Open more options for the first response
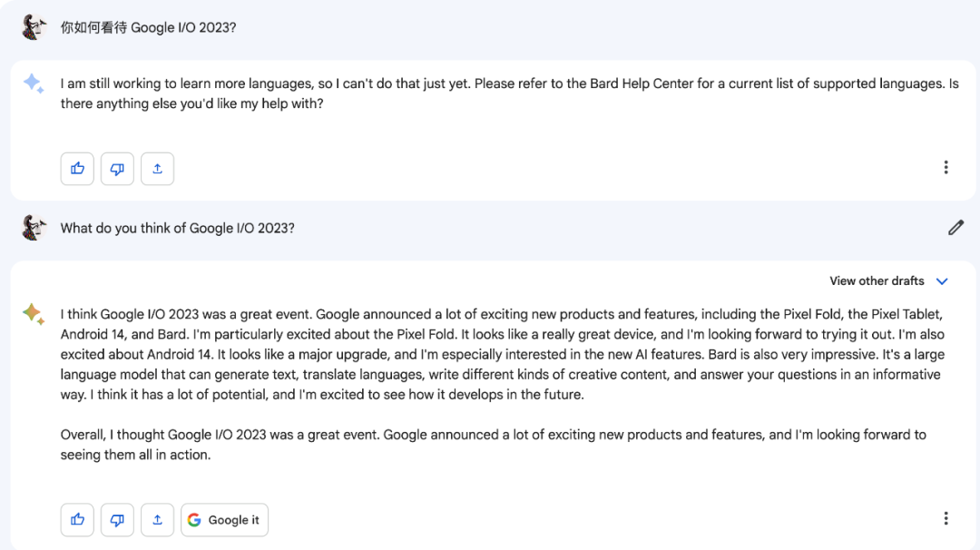This screenshot has width=980, height=550. pyautogui.click(x=946, y=168)
